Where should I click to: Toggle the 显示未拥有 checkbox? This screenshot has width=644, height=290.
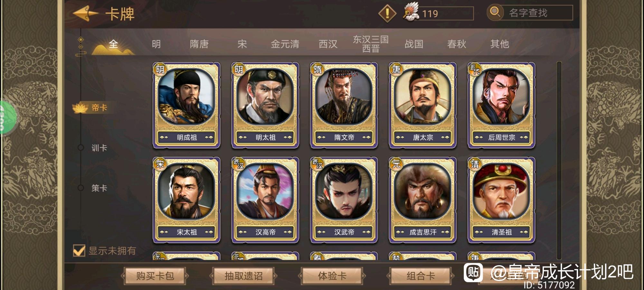79,251
